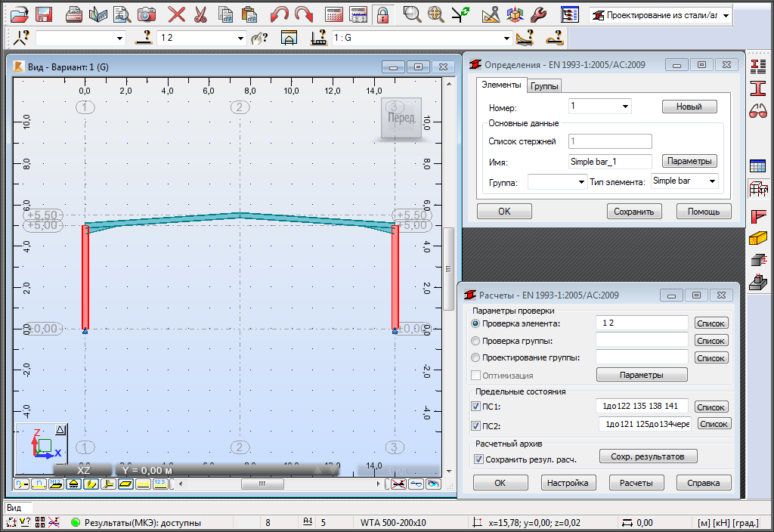
Task: Open the Номер dropdown in Определения
Action: coord(625,106)
